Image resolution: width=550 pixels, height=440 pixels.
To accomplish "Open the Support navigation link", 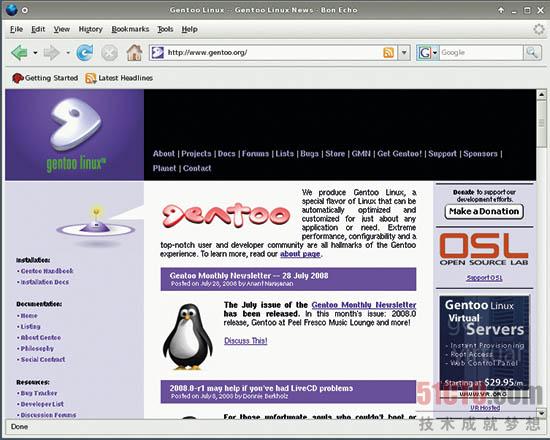I will coord(442,154).
